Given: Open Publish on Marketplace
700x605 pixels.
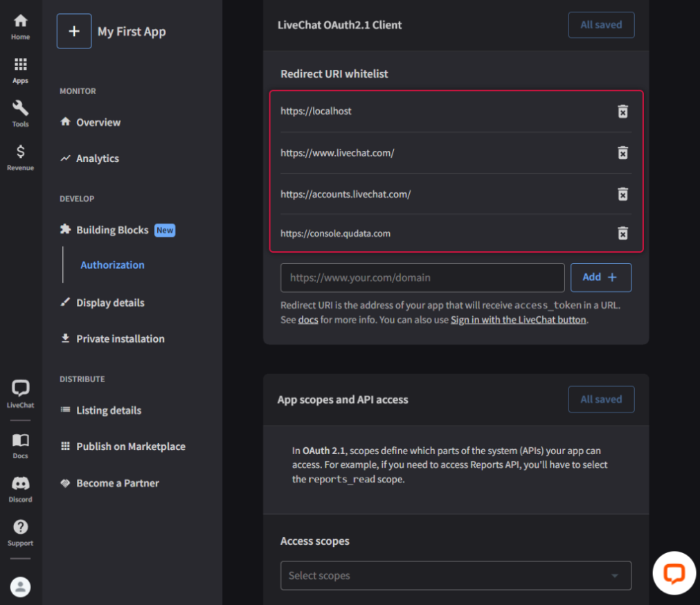Looking at the screenshot, I should [x=130, y=446].
